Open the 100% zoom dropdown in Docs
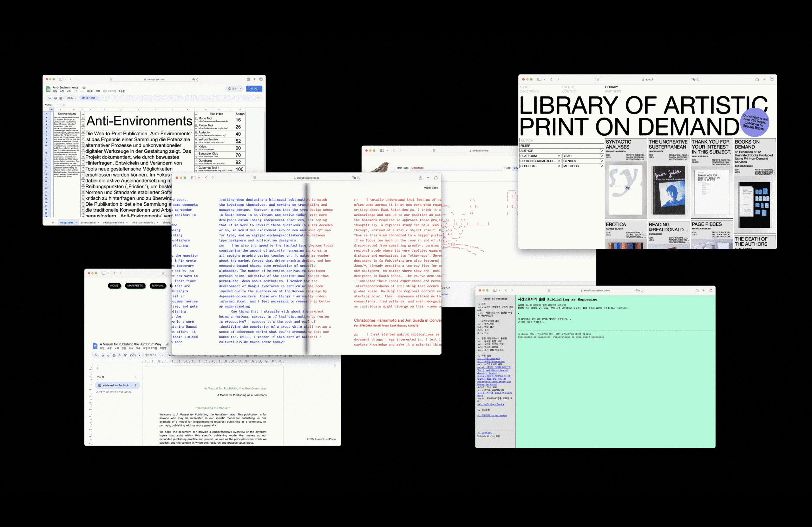 click(135, 356)
